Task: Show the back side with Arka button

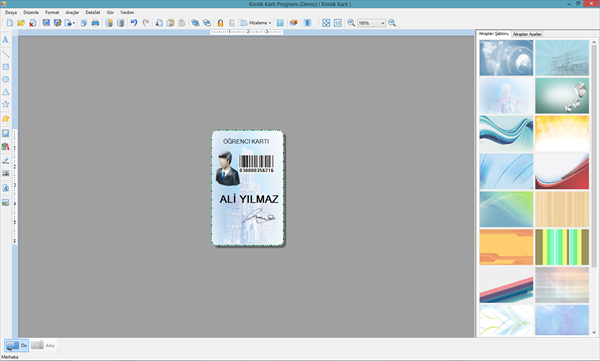Action: click(43, 345)
